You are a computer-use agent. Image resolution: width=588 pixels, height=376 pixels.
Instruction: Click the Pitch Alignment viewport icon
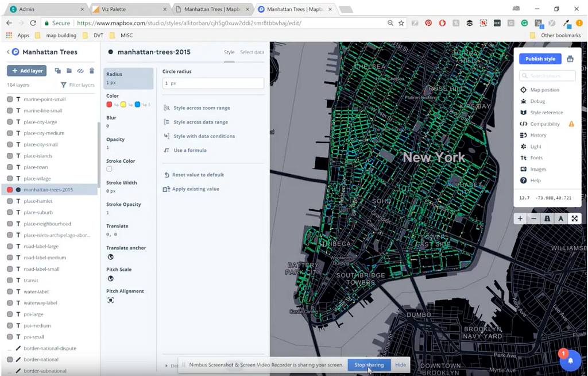click(x=111, y=300)
